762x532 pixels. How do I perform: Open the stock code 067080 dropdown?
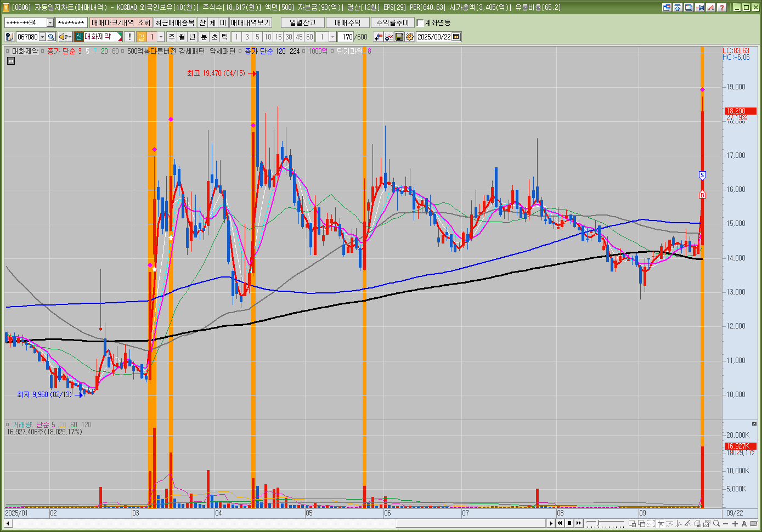pyautogui.click(x=42, y=37)
